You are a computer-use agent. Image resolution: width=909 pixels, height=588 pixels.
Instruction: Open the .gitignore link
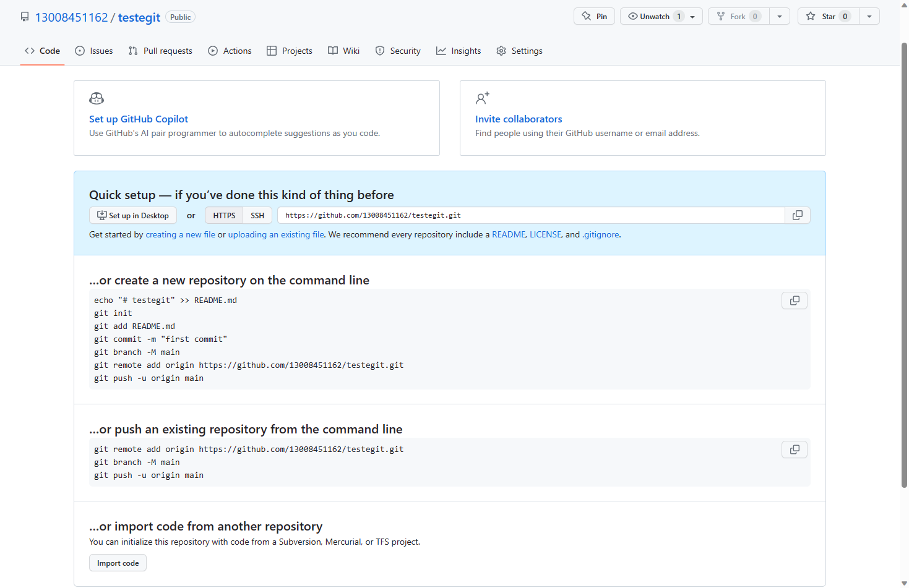tap(600, 234)
